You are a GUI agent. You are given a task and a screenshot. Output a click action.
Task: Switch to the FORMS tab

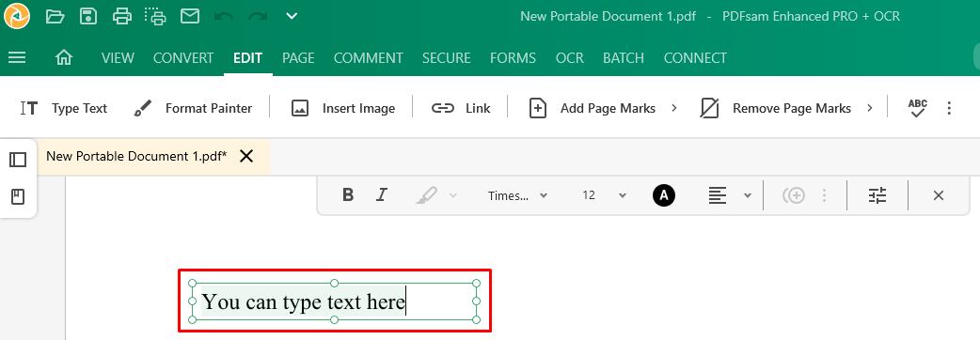[513, 58]
